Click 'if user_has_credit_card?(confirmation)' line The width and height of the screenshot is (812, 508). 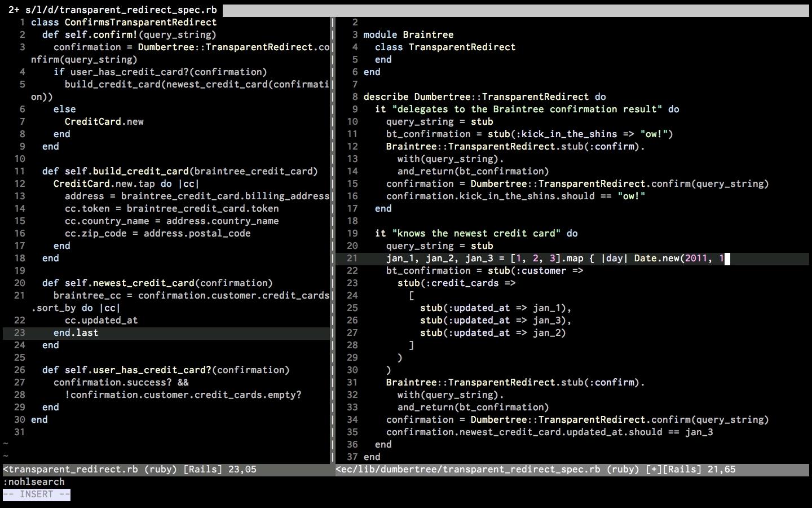tap(161, 72)
